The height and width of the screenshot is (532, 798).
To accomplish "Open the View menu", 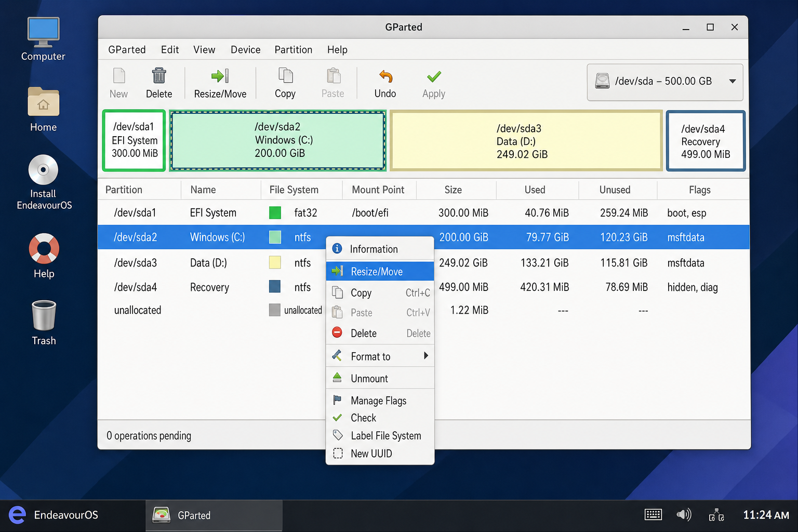I will pos(204,49).
